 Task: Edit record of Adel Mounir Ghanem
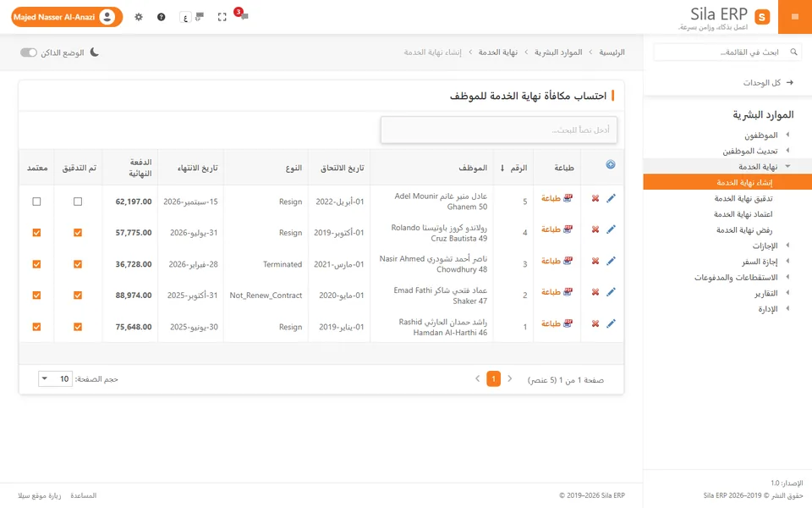click(611, 198)
